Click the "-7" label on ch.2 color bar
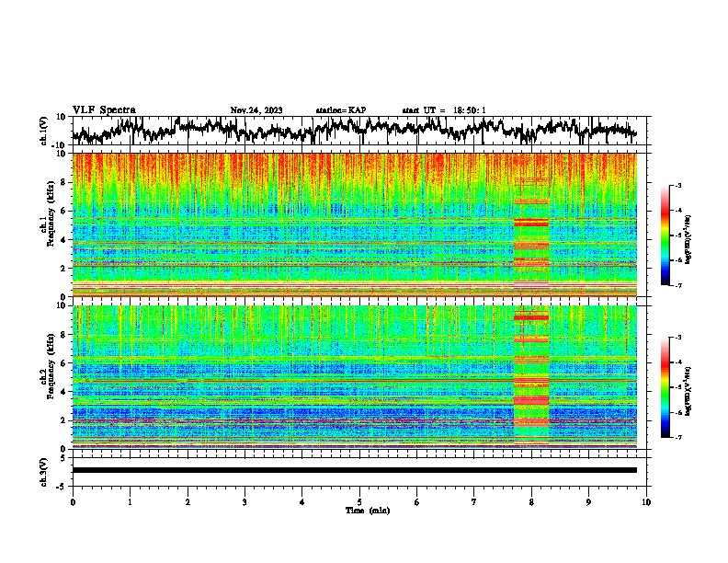The width and height of the screenshot is (728, 563). (677, 438)
